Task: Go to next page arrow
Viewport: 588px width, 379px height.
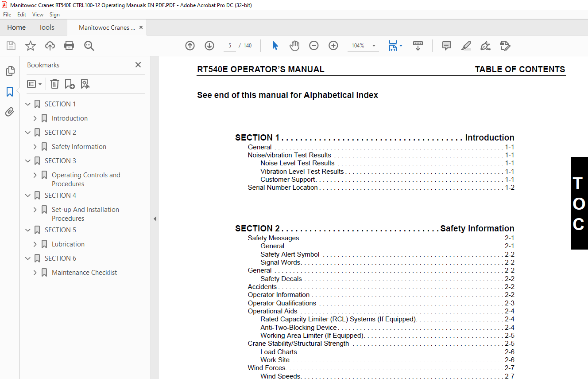Action: click(209, 46)
